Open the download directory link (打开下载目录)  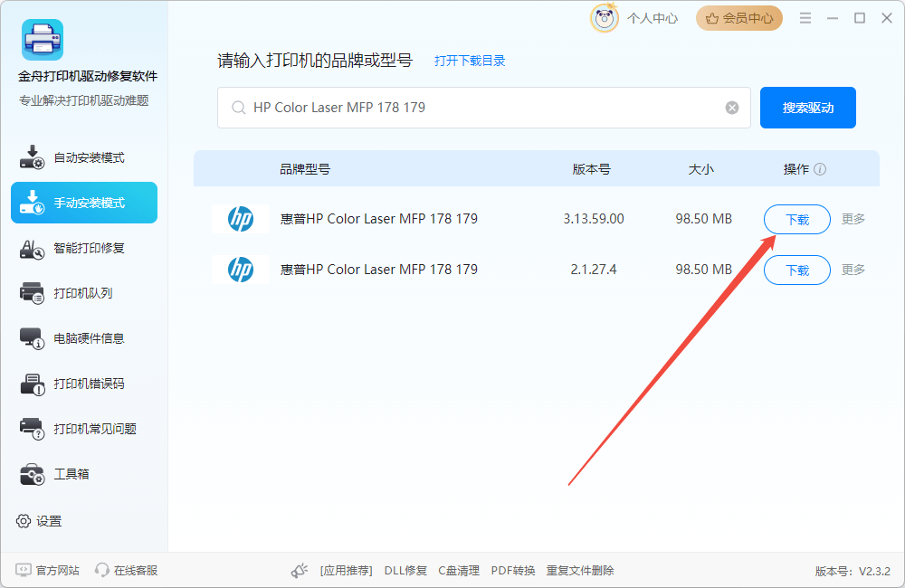[x=470, y=61]
